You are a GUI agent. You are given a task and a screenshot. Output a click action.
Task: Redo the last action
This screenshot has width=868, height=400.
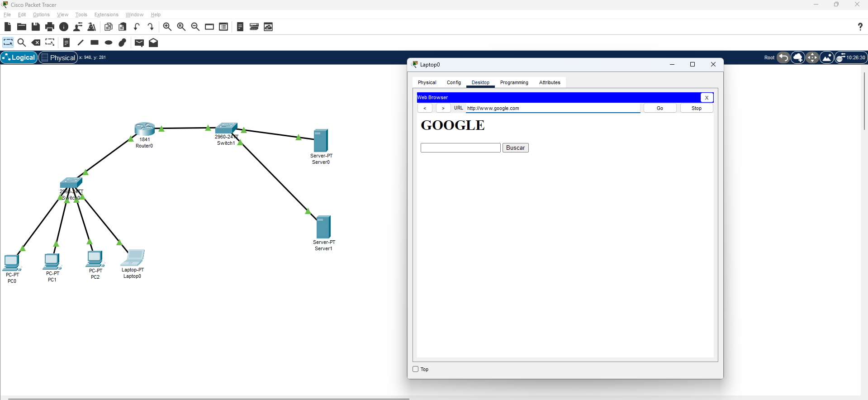click(x=151, y=27)
